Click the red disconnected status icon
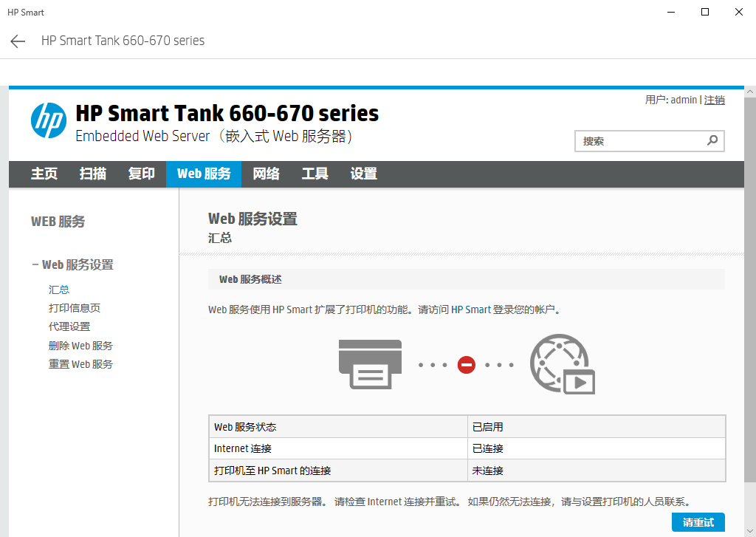The width and height of the screenshot is (756, 537). click(x=466, y=363)
